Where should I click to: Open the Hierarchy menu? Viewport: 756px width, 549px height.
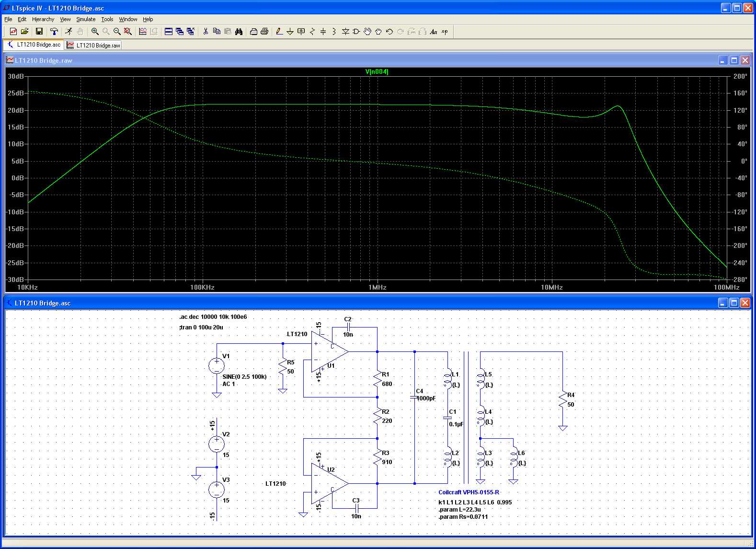pyautogui.click(x=43, y=19)
